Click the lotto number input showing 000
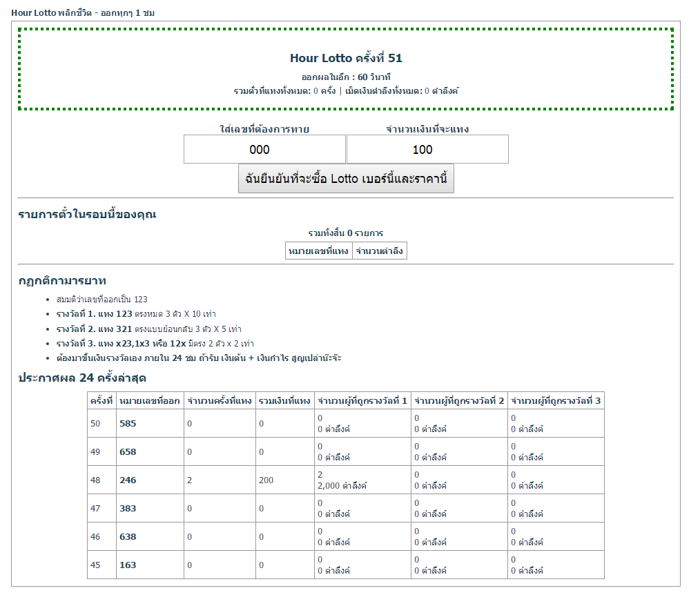Screen dimensions: 700x595 (x=264, y=150)
